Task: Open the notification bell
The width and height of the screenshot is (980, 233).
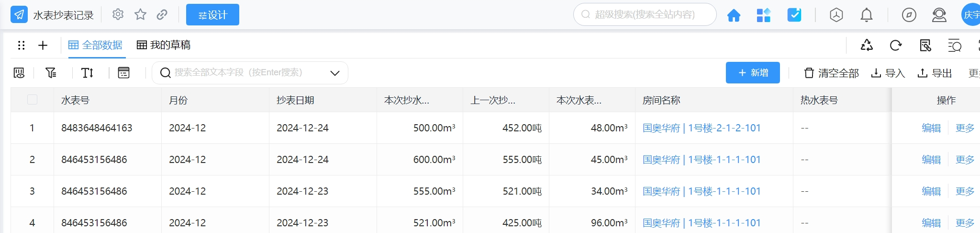Action: [866, 15]
